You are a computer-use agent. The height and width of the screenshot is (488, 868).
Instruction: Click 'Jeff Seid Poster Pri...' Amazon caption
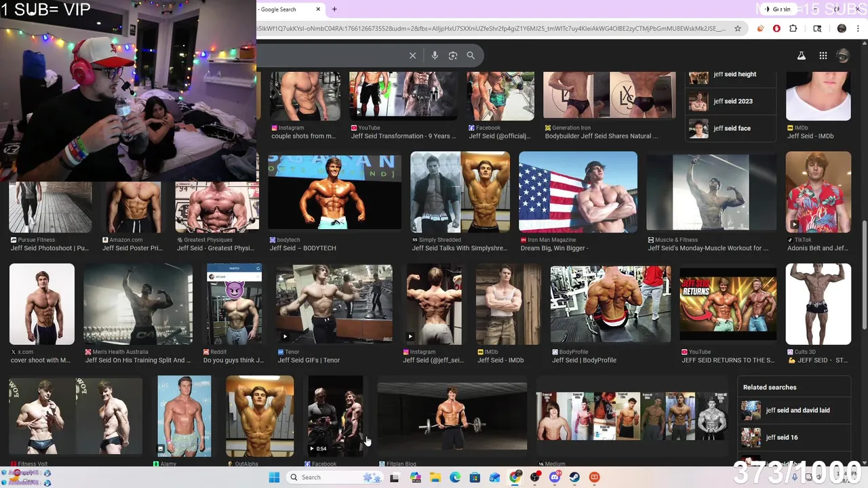(132, 248)
